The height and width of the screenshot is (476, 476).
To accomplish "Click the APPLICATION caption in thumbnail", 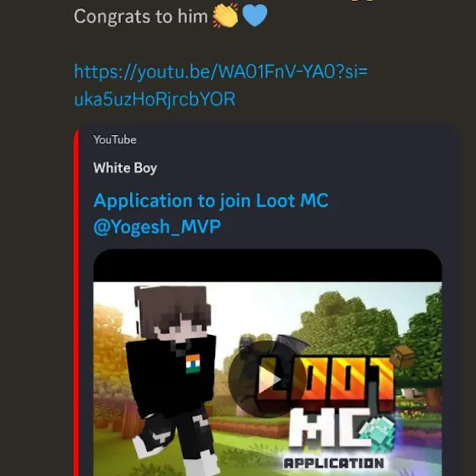I will (333, 463).
